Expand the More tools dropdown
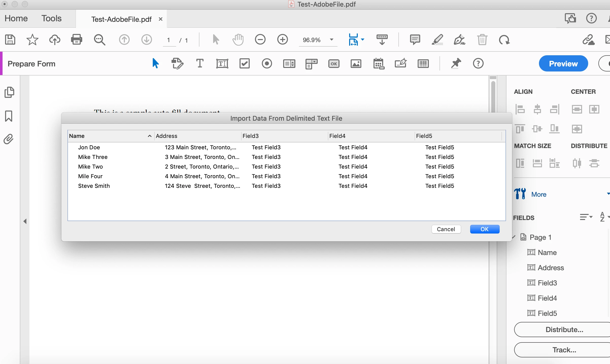610x364 pixels. [608, 194]
